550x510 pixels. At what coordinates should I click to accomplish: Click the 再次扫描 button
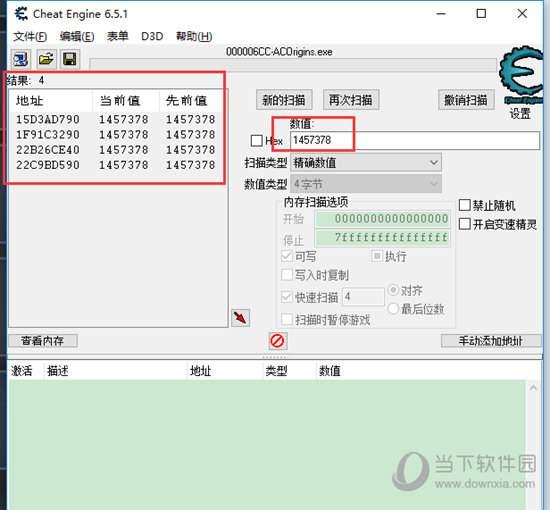click(351, 100)
